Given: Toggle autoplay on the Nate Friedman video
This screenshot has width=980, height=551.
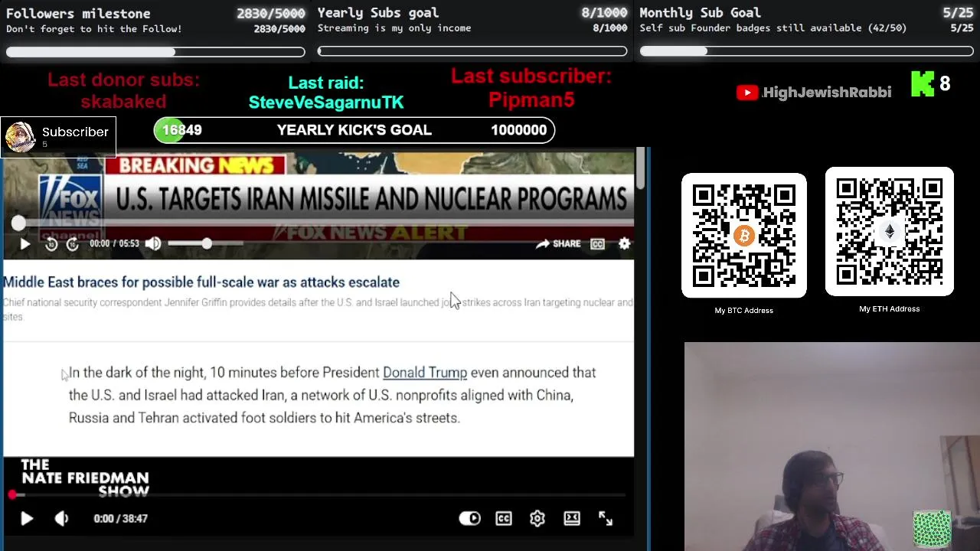Looking at the screenshot, I should pyautogui.click(x=470, y=518).
